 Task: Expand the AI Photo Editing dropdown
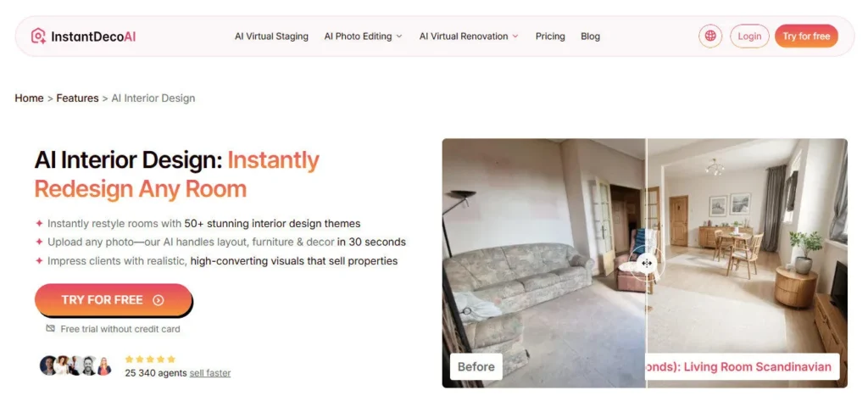point(363,36)
